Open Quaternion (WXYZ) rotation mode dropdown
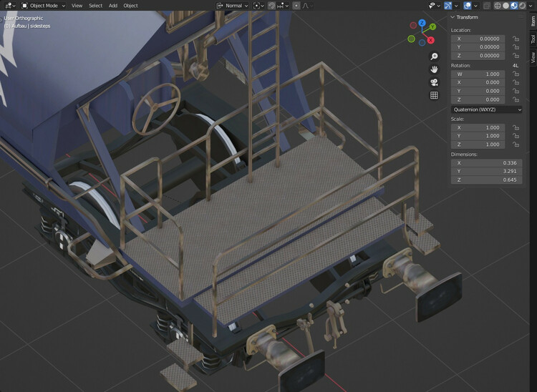Screen dimensions: 537x392 (x=487, y=109)
